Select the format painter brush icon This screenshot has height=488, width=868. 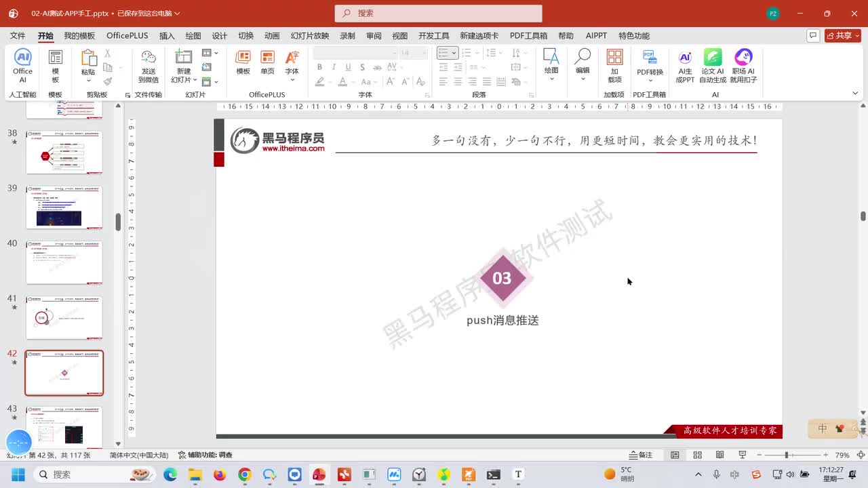[107, 81]
